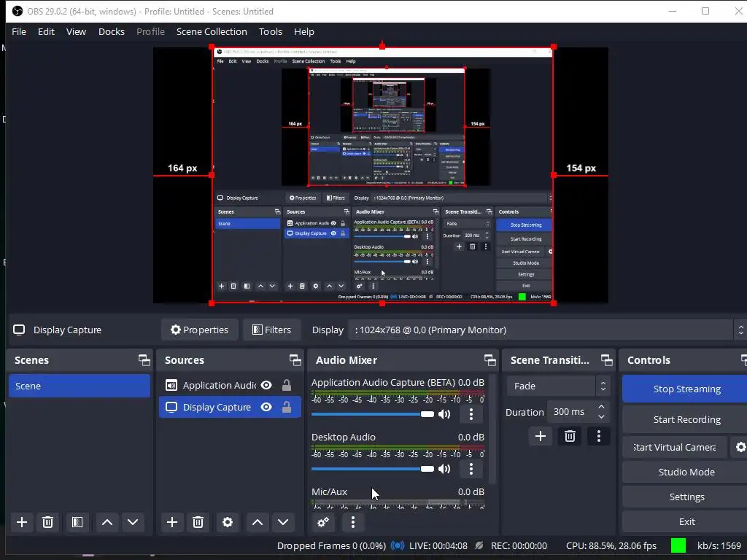Delete scene transition using trash icon

570,436
